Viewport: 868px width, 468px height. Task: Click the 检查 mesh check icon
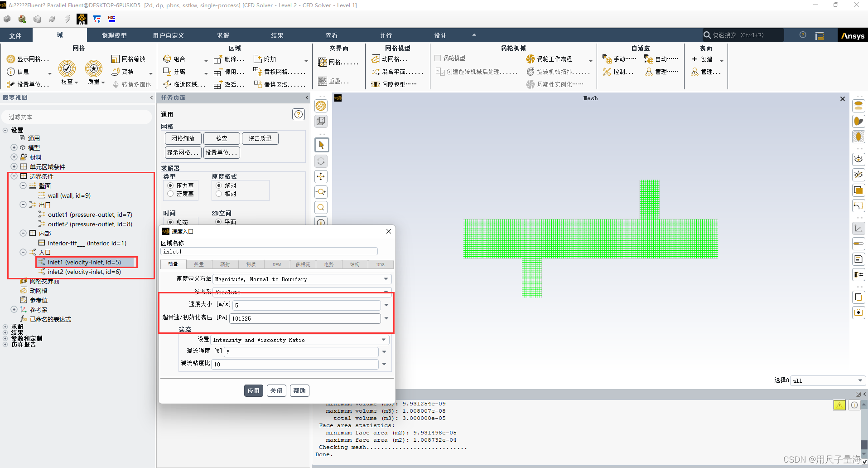pyautogui.click(x=67, y=69)
